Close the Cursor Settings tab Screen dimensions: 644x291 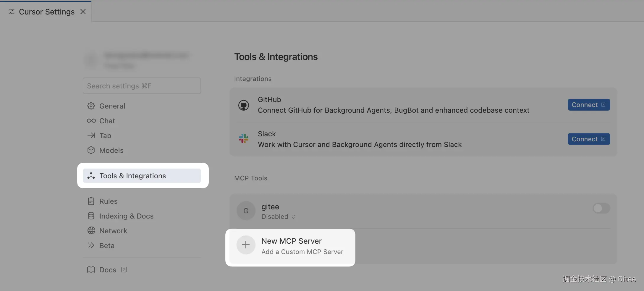(83, 12)
